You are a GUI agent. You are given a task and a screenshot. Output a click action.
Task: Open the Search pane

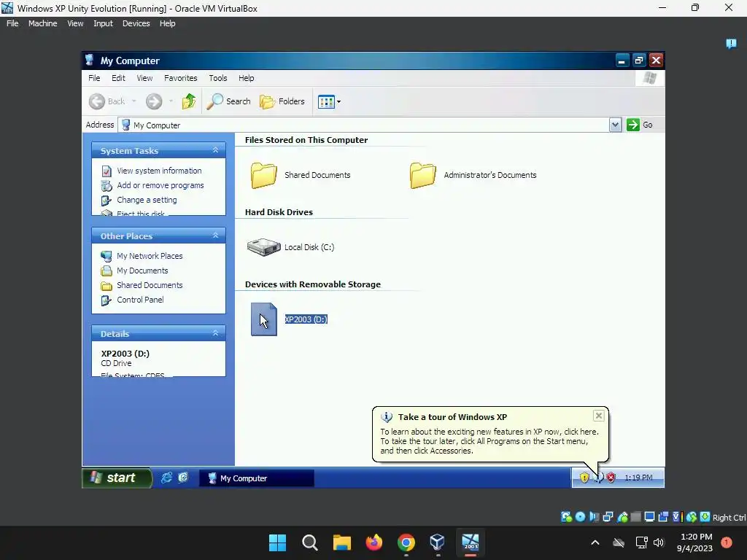[228, 101]
